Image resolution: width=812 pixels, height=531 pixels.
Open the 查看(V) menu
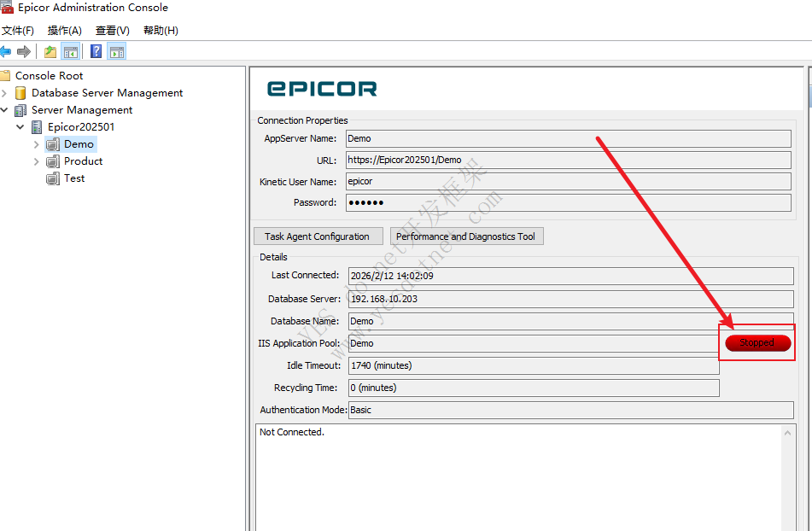pyautogui.click(x=112, y=30)
